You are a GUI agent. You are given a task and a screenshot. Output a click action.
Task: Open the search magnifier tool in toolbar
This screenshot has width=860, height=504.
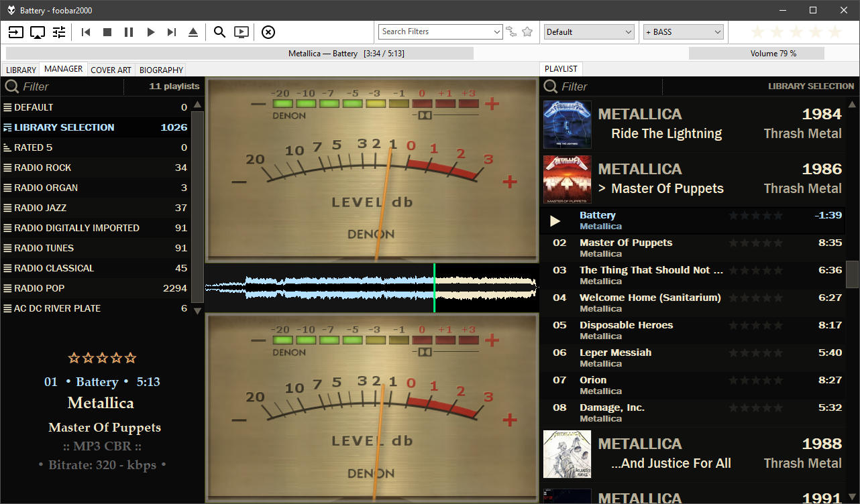(219, 32)
